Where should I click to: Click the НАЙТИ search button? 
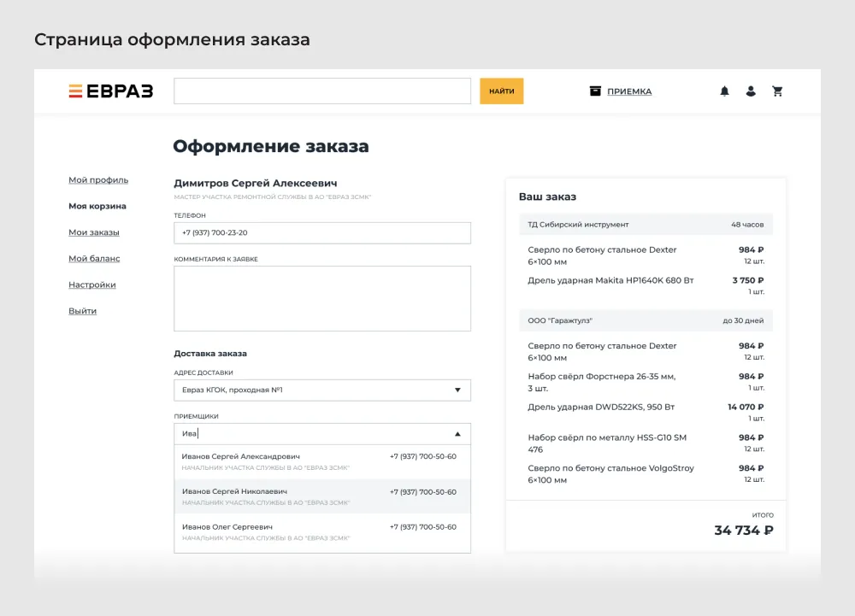pyautogui.click(x=501, y=91)
